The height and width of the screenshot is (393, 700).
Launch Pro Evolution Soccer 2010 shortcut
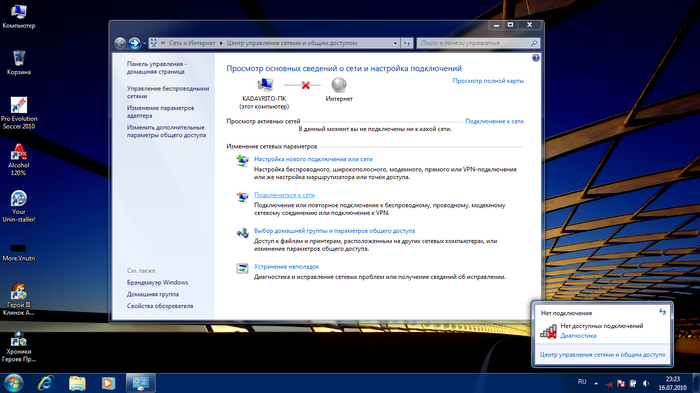(x=19, y=113)
